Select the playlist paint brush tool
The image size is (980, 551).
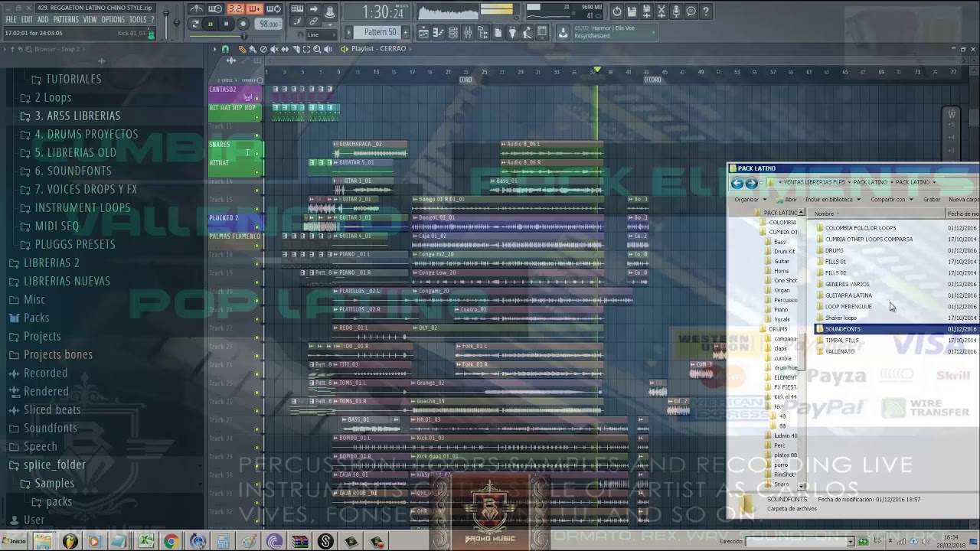[x=252, y=49]
